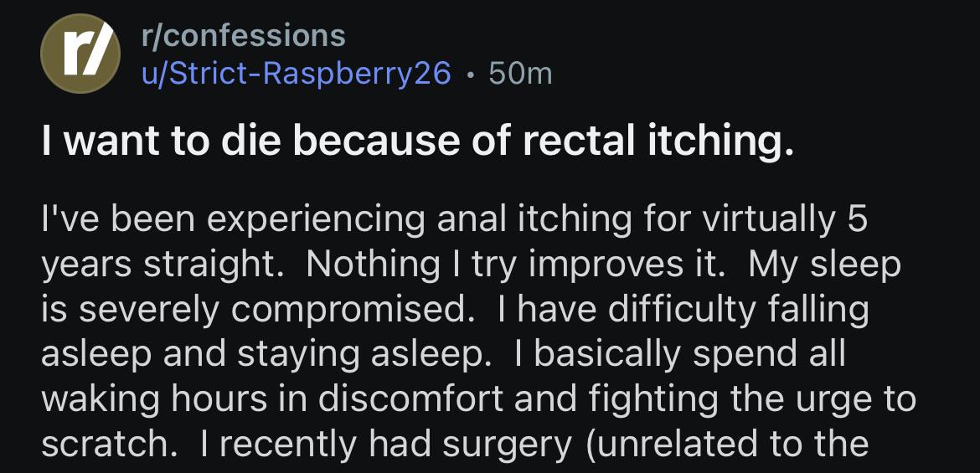This screenshot has width=980, height=473.
Task: Open the post title about rectal itching
Action: click(417, 142)
